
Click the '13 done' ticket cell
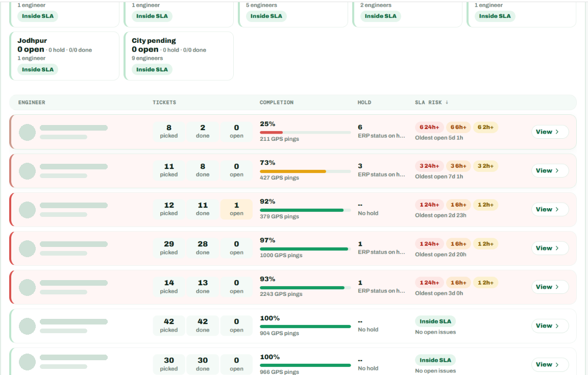[x=203, y=287]
